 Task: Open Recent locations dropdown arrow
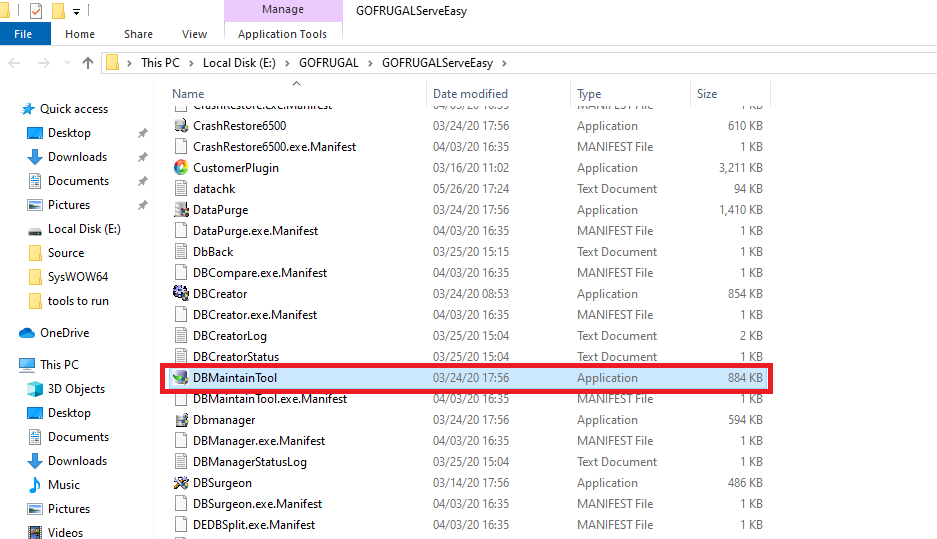(67, 63)
